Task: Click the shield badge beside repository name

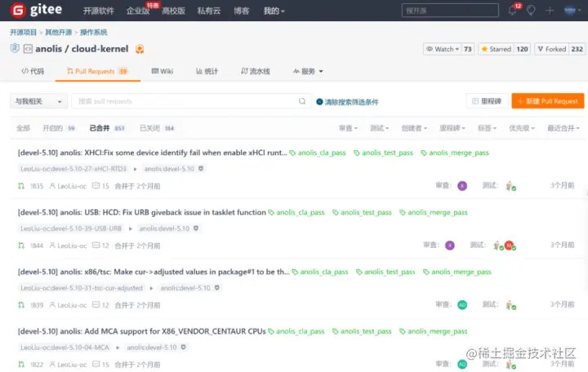Action: [15, 48]
